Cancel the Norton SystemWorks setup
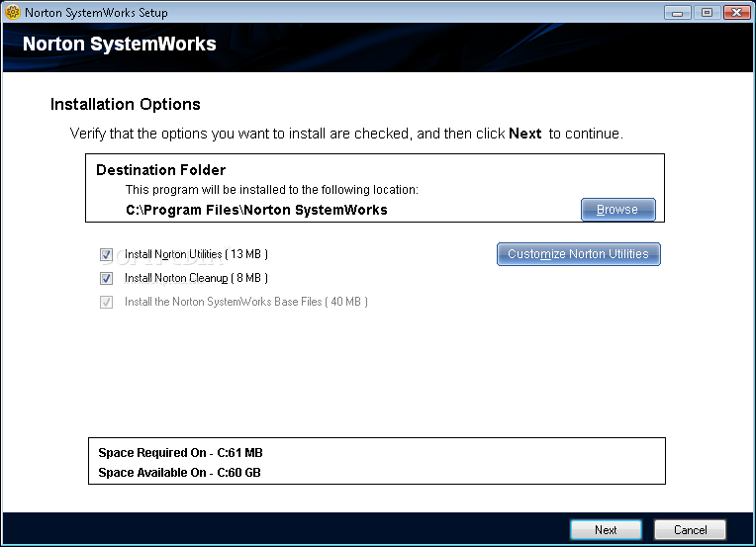The image size is (756, 547). [x=690, y=529]
